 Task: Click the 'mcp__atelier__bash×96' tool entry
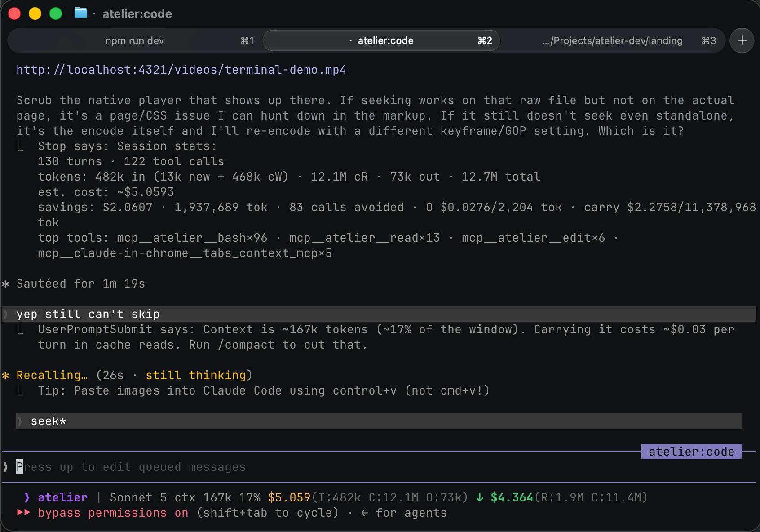[x=192, y=238]
